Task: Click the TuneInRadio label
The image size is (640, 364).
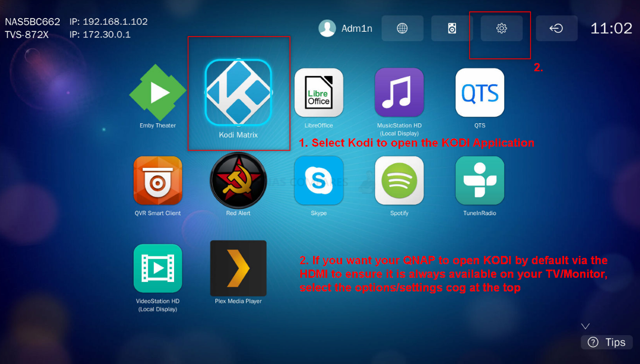Action: [x=480, y=213]
